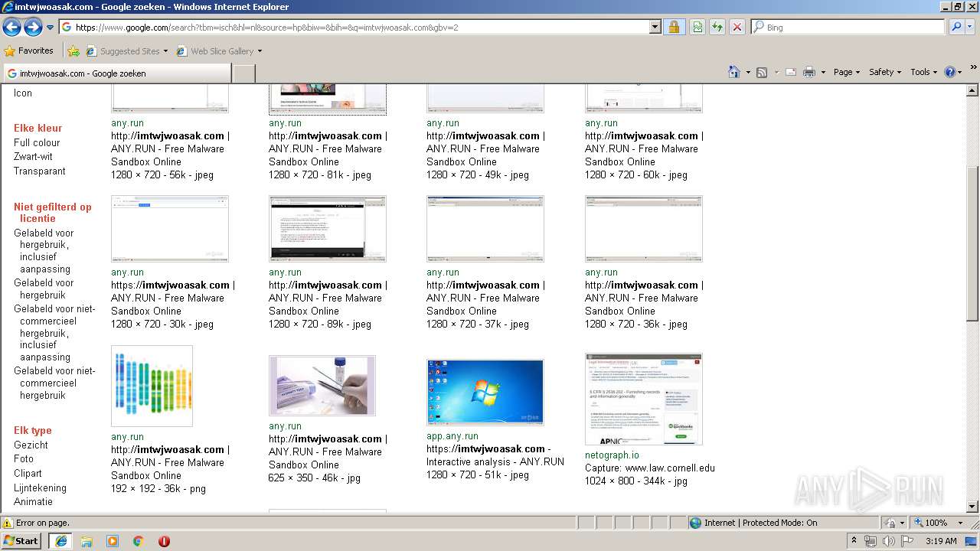Open Internet Explorer from the taskbar
Screen dimensions: 980x551
pyautogui.click(x=60, y=541)
